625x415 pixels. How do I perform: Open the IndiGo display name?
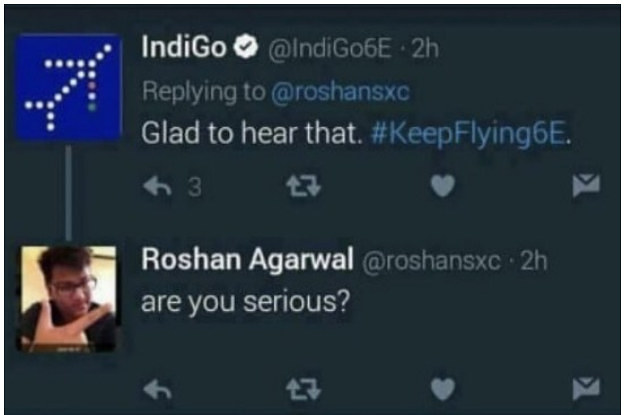pyautogui.click(x=185, y=47)
